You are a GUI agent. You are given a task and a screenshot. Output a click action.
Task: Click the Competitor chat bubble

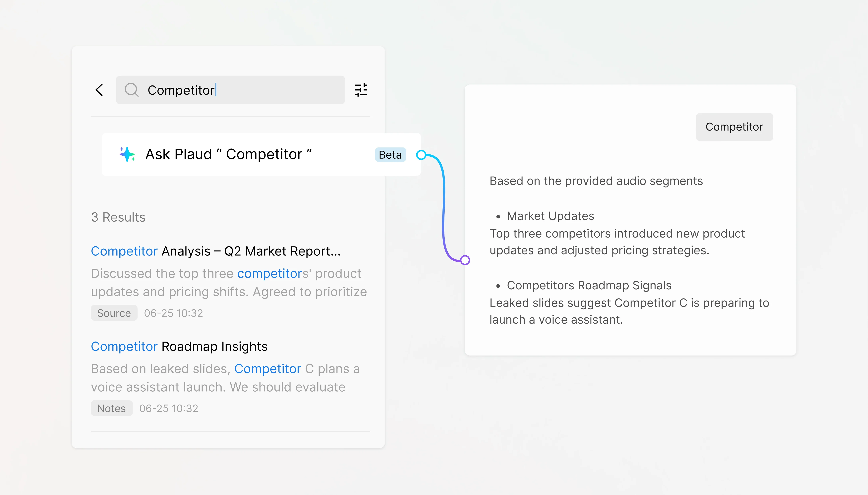[x=734, y=127]
